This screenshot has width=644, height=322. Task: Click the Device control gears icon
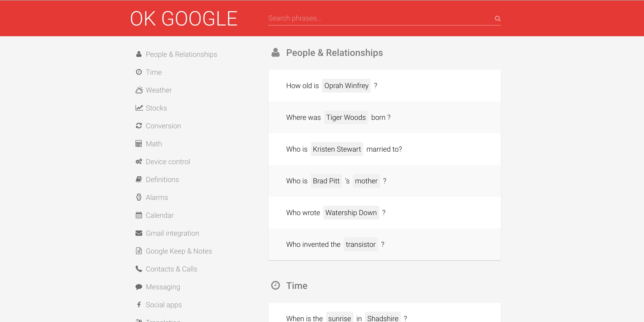coord(139,161)
